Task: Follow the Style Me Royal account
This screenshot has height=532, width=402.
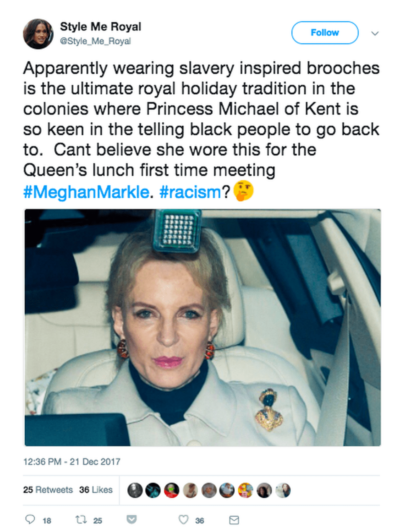Action: pos(325,33)
